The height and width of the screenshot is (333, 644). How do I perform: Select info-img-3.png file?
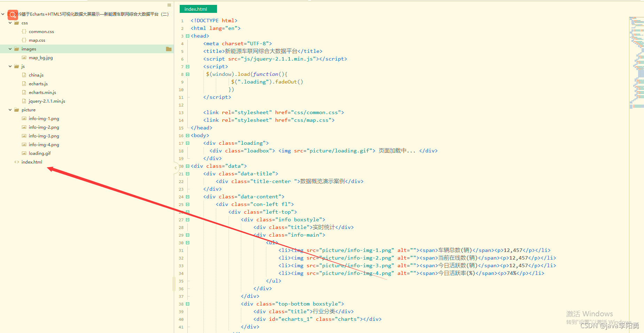pos(44,136)
